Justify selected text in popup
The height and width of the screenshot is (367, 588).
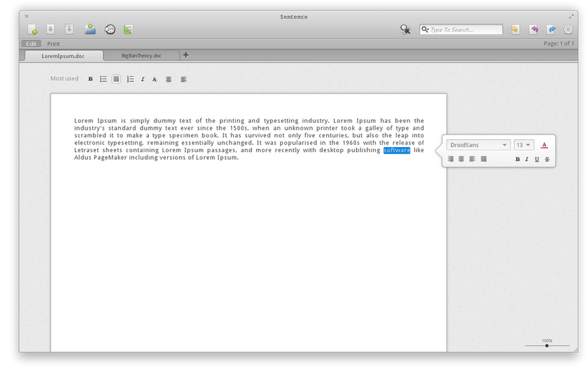[483, 159]
